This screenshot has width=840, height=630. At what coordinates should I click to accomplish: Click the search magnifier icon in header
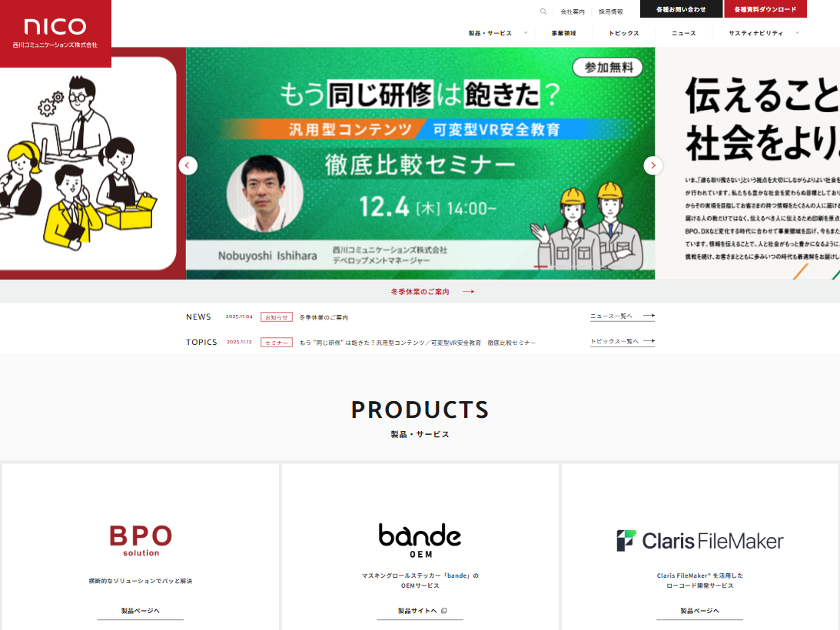click(543, 12)
